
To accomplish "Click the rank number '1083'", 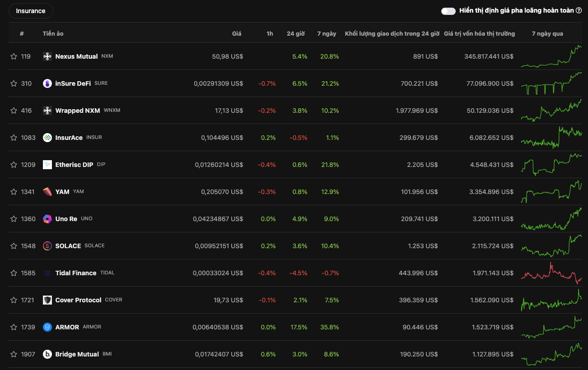I will tap(28, 138).
